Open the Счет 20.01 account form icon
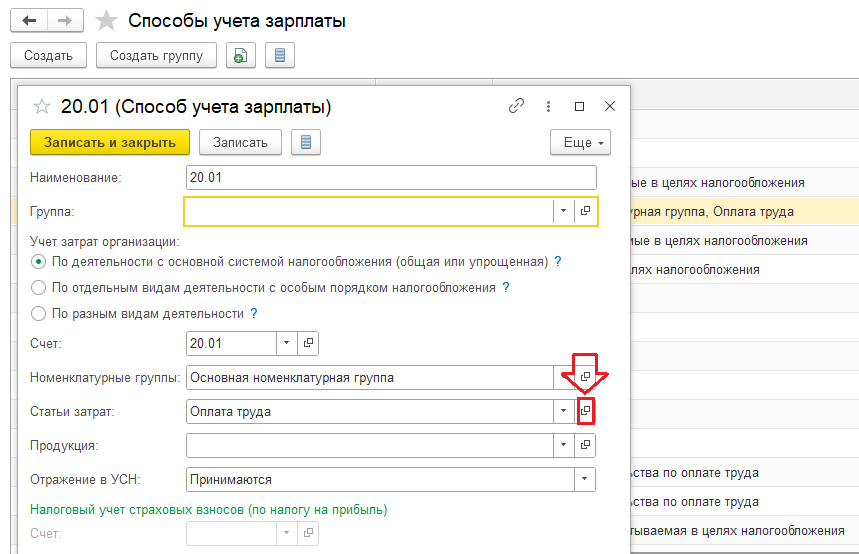 pyautogui.click(x=309, y=343)
